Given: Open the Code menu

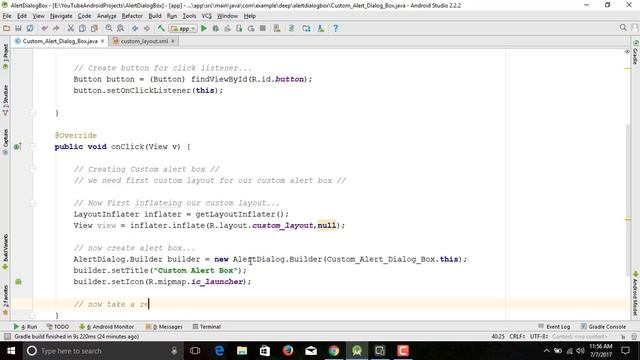Looking at the screenshot, I should coord(84,16).
